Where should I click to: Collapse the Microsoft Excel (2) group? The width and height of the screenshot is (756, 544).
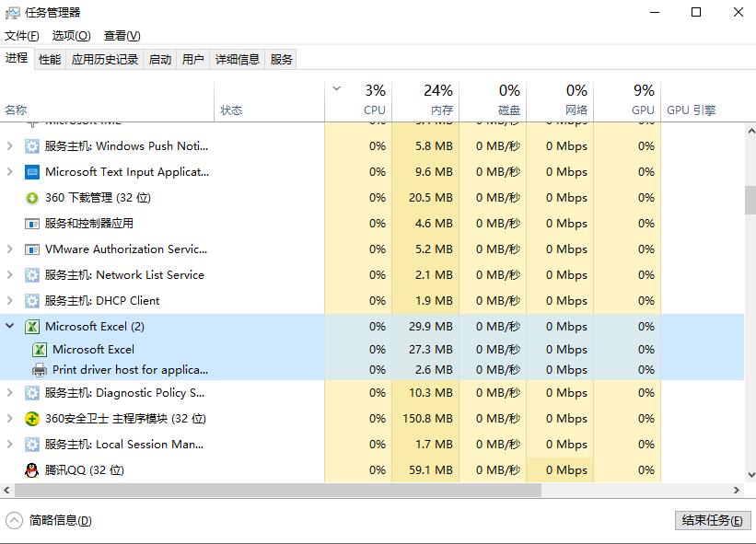tap(9, 326)
